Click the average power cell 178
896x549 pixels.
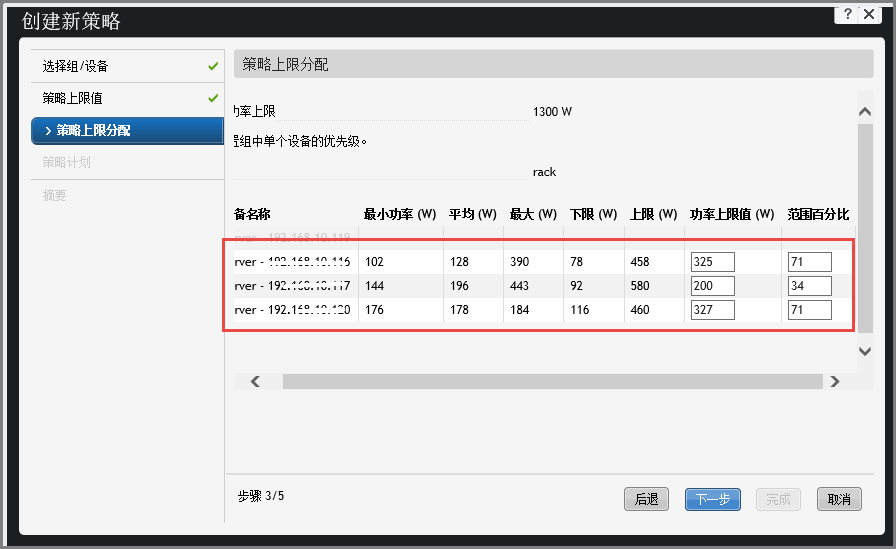459,310
